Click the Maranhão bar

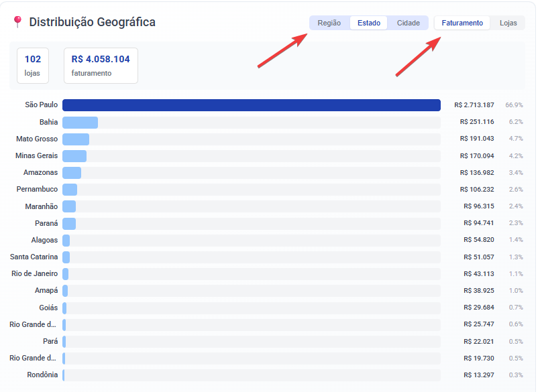point(69,206)
